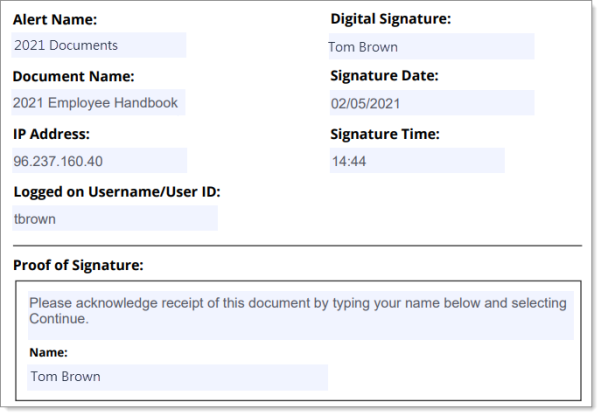Click the word Continue in instructions
Image resolution: width=601 pixels, height=416 pixels.
pyautogui.click(x=58, y=319)
